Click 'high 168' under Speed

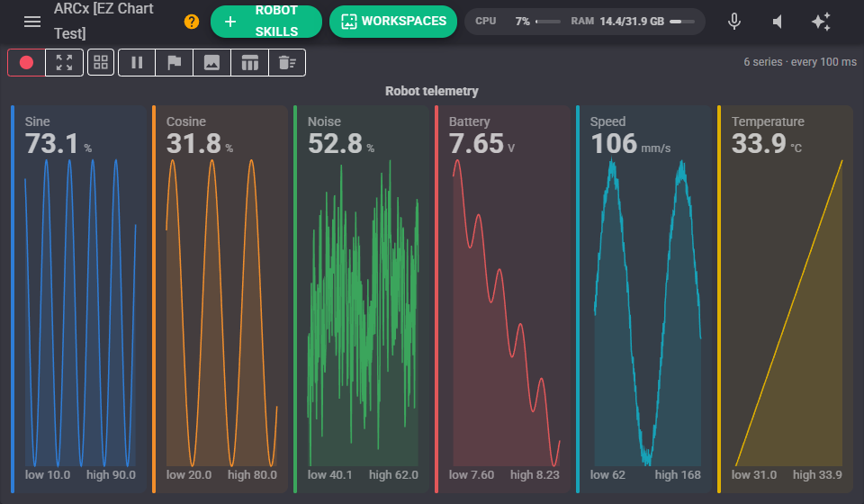[678, 475]
